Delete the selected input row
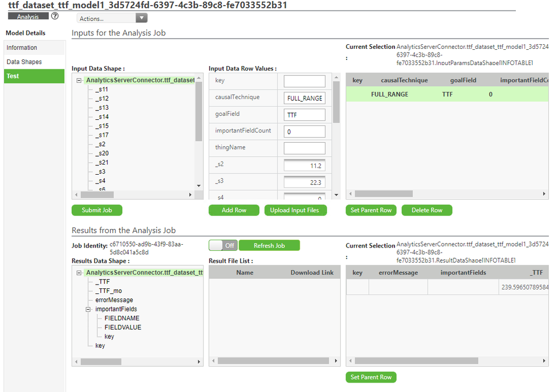 [x=426, y=210]
